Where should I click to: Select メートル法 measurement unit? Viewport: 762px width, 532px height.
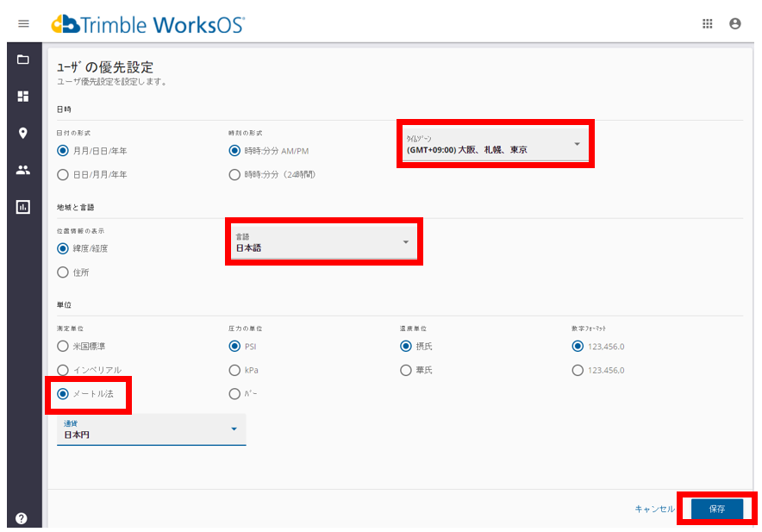[63, 394]
